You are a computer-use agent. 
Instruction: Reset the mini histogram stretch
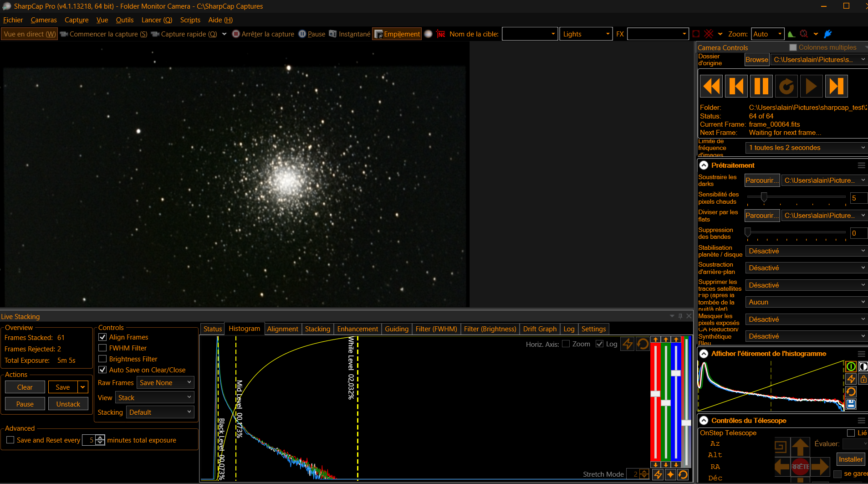(851, 391)
